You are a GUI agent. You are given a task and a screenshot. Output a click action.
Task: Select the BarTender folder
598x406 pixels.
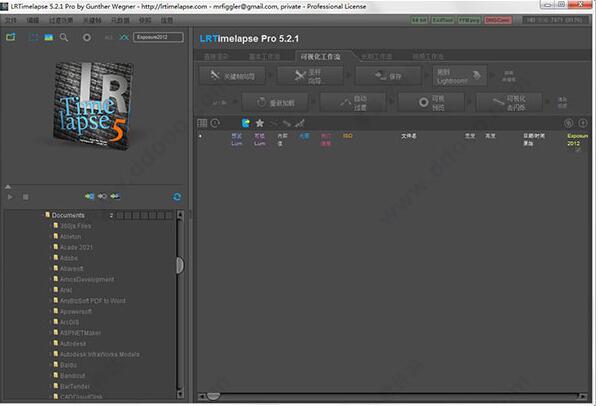coord(75,386)
